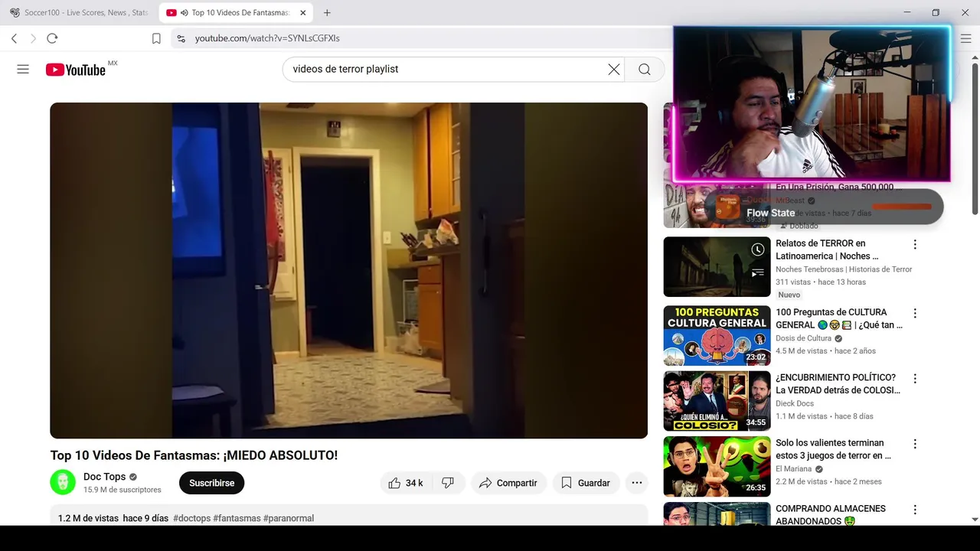Like the video with thumbs up 34 k

406,483
